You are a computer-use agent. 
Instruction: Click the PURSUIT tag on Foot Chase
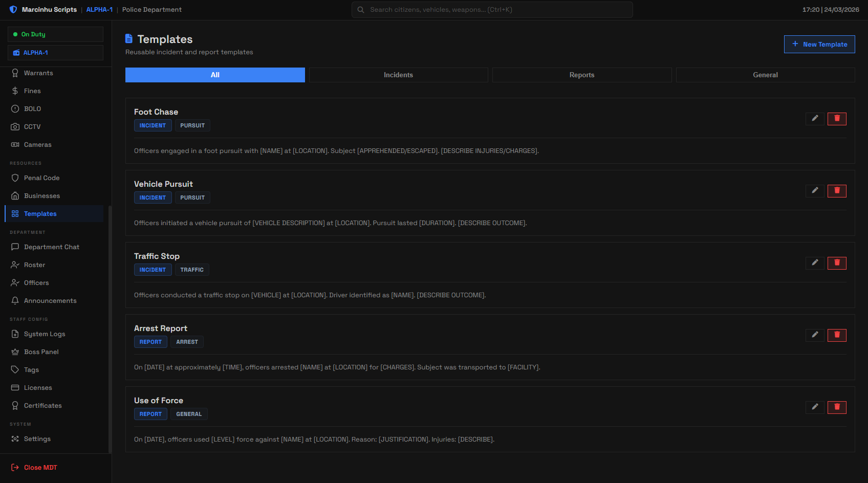point(192,125)
